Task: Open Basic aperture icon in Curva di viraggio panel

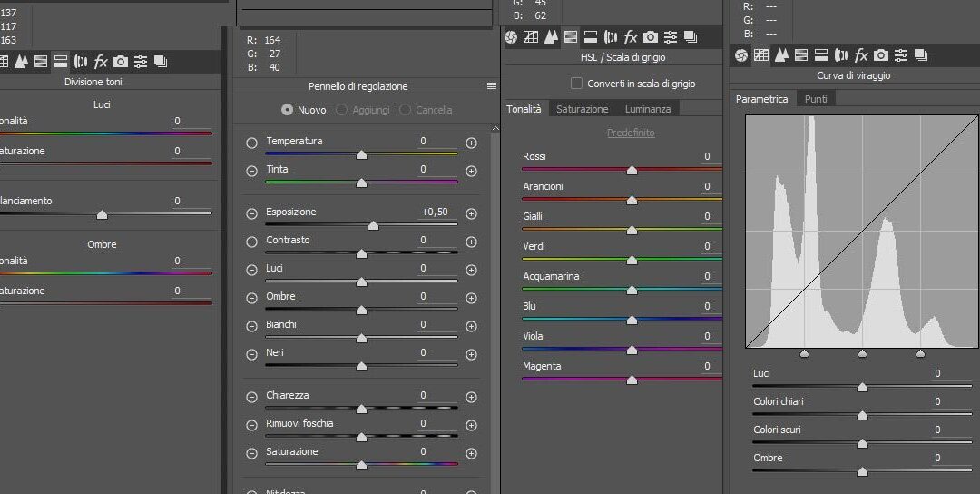Action: 741,55
